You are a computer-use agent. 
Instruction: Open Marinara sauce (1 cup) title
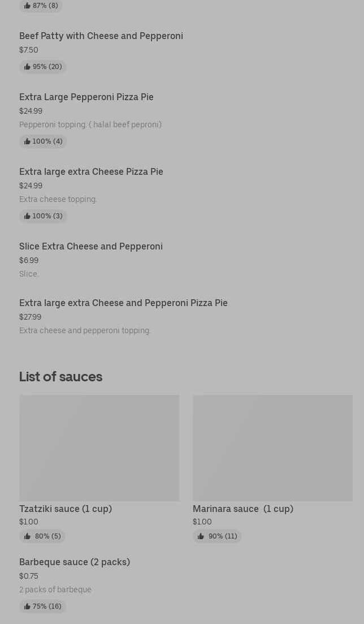243,509
